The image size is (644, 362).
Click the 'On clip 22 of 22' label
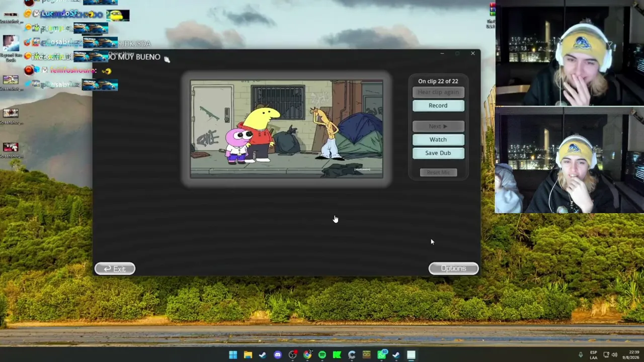[x=438, y=81]
